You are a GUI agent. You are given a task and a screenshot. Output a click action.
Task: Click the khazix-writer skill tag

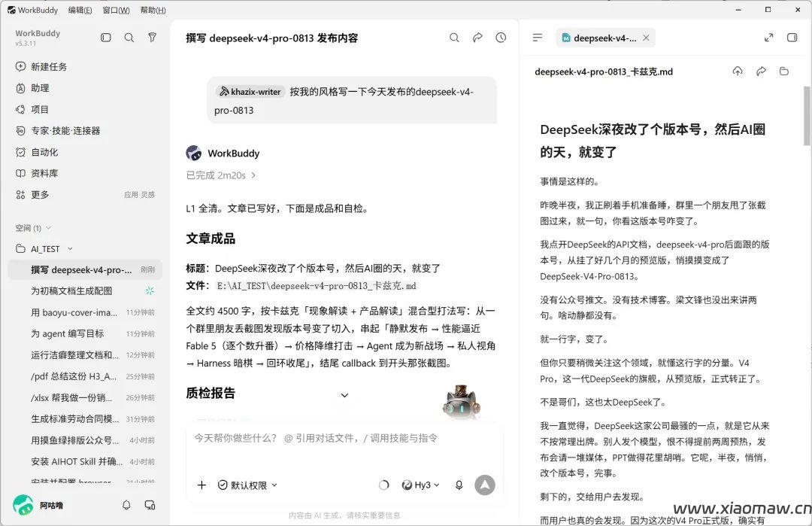point(250,92)
